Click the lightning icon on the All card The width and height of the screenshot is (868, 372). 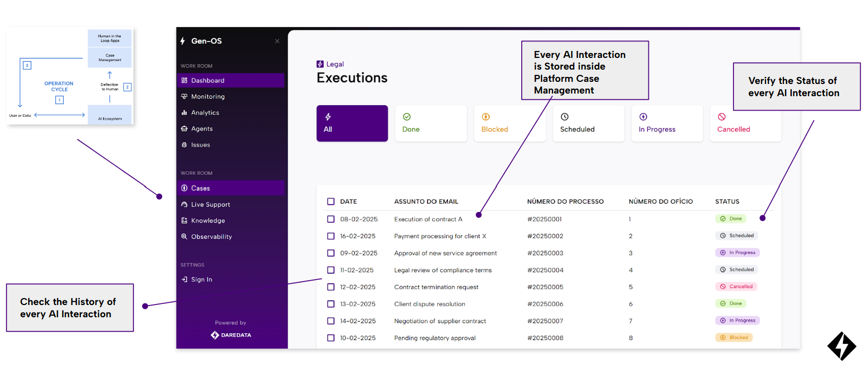pos(328,116)
